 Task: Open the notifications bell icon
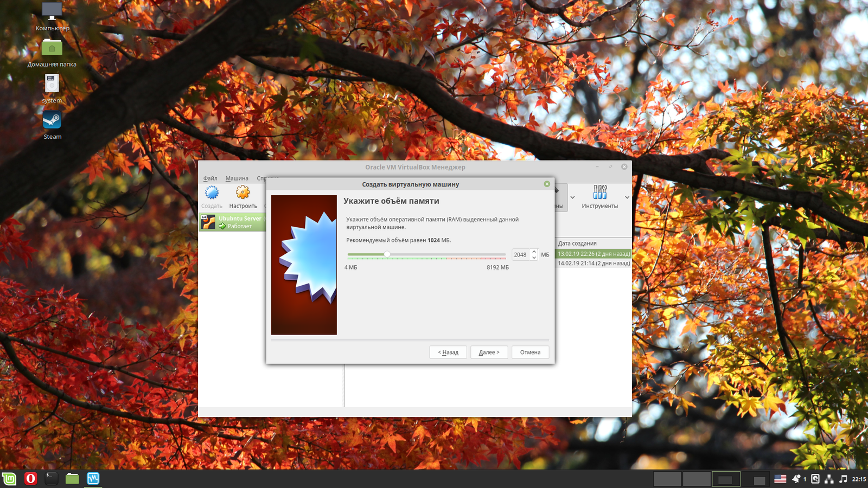796,479
